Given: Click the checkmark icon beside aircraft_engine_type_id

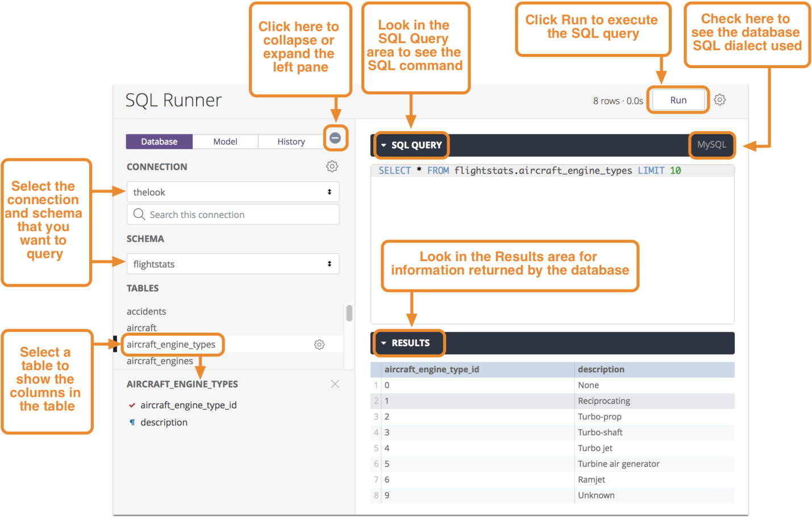Looking at the screenshot, I should [x=132, y=405].
